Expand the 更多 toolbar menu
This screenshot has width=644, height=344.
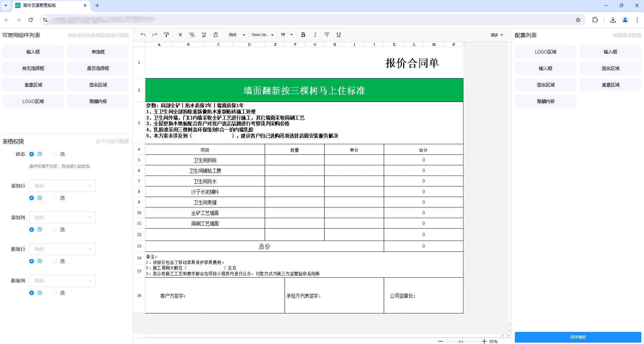click(x=497, y=35)
